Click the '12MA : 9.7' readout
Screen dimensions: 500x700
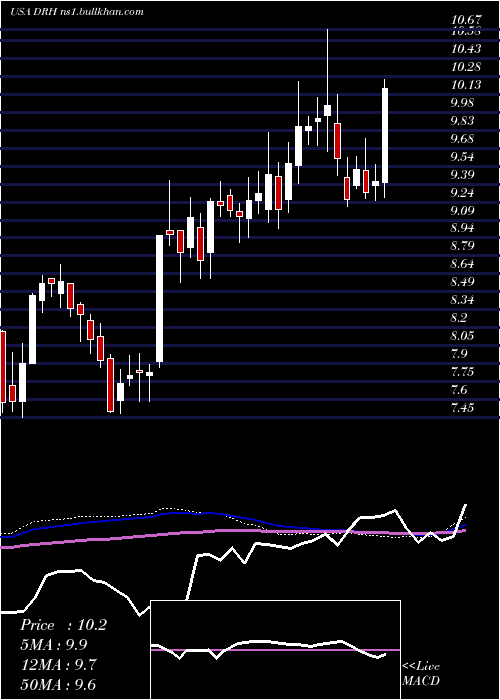click(57, 665)
